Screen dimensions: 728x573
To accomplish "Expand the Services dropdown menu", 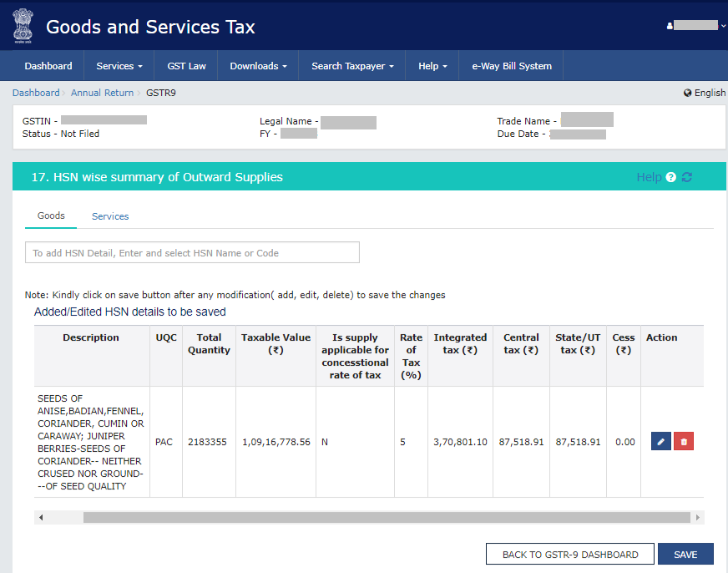I will (119, 66).
